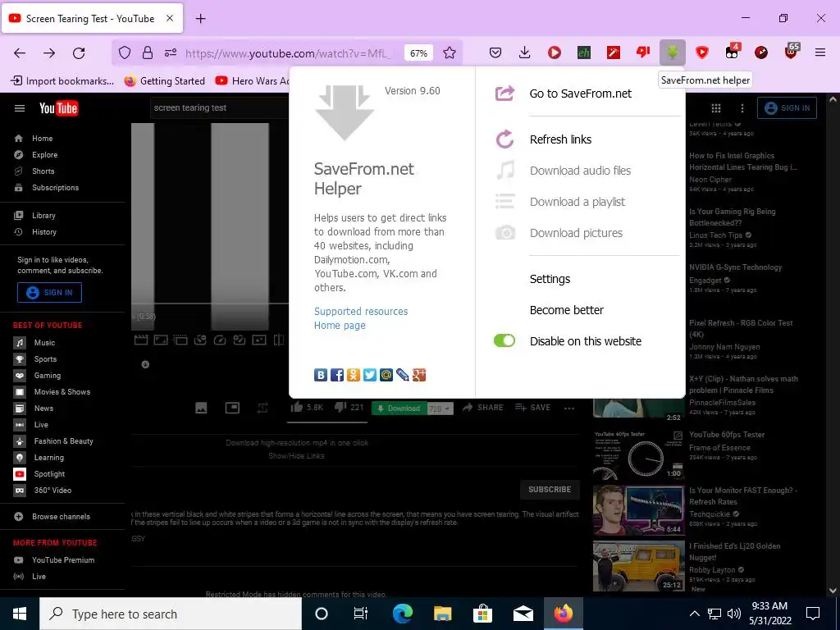840x630 pixels.
Task: Open File Explorer from taskbar
Action: 442,614
